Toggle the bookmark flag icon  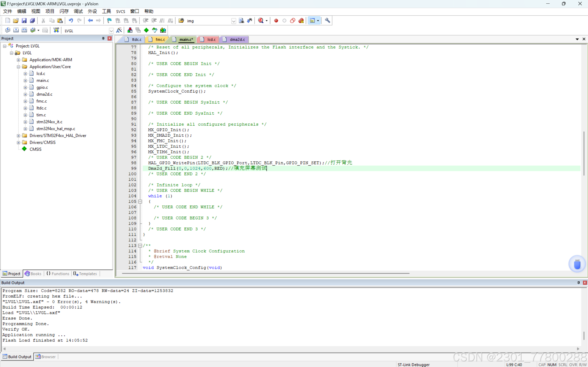(x=109, y=21)
